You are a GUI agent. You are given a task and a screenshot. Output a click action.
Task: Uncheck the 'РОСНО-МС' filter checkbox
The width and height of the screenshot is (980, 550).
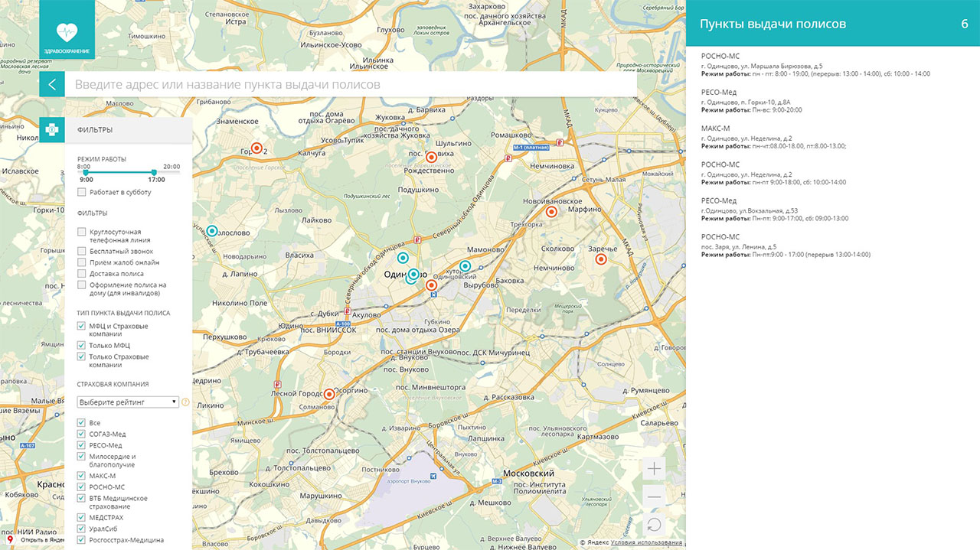tap(82, 487)
